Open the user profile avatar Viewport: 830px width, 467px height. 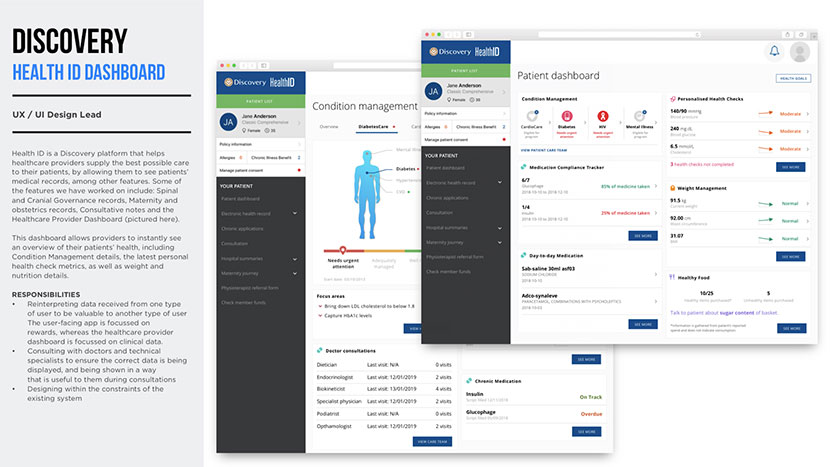click(x=799, y=52)
